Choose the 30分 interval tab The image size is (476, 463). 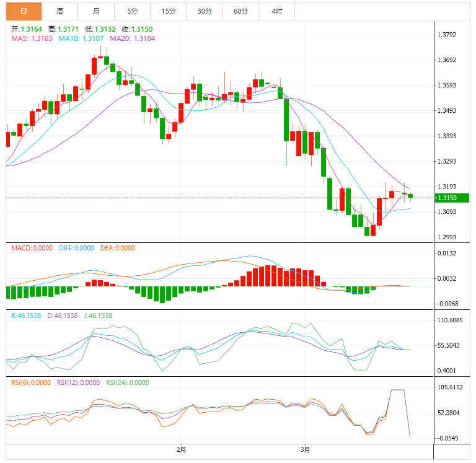click(x=205, y=11)
